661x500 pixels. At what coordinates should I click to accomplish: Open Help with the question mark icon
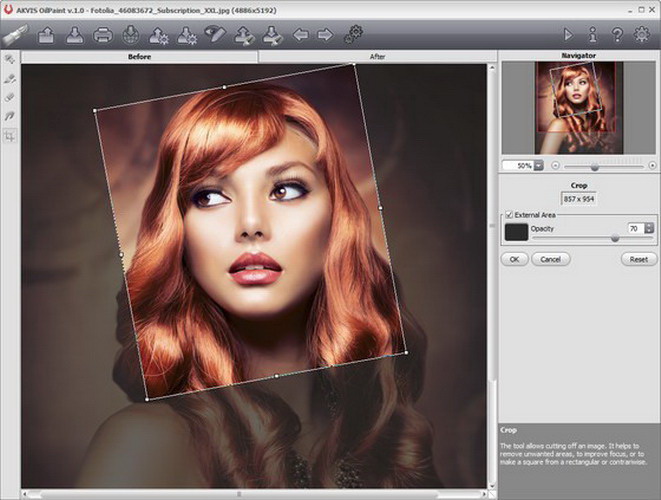point(617,36)
